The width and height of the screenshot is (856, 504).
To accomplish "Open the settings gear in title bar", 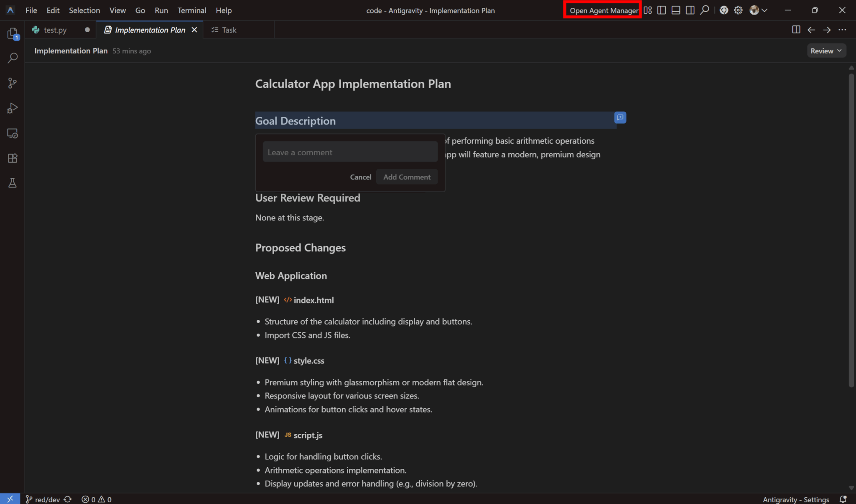I will click(x=738, y=10).
